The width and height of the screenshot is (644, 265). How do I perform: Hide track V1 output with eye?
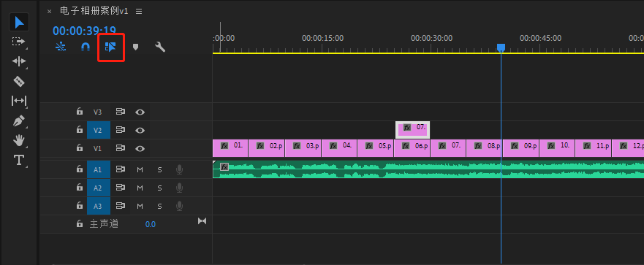click(x=140, y=149)
